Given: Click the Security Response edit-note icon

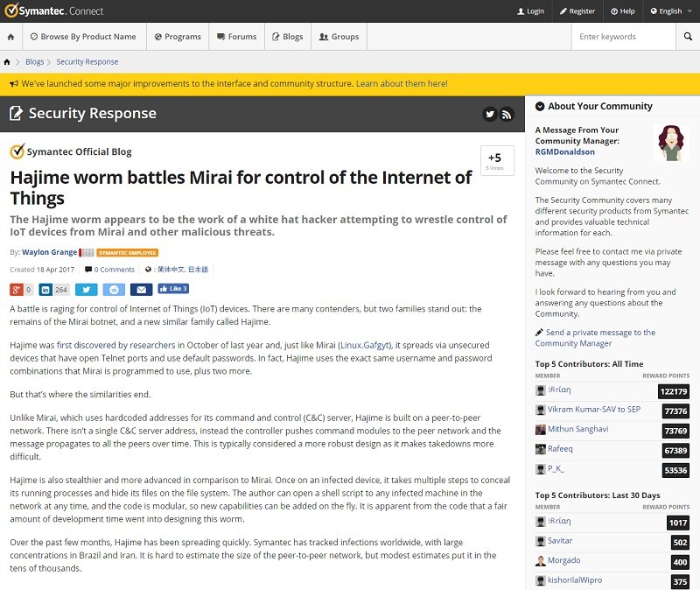Looking at the screenshot, I should [x=16, y=114].
